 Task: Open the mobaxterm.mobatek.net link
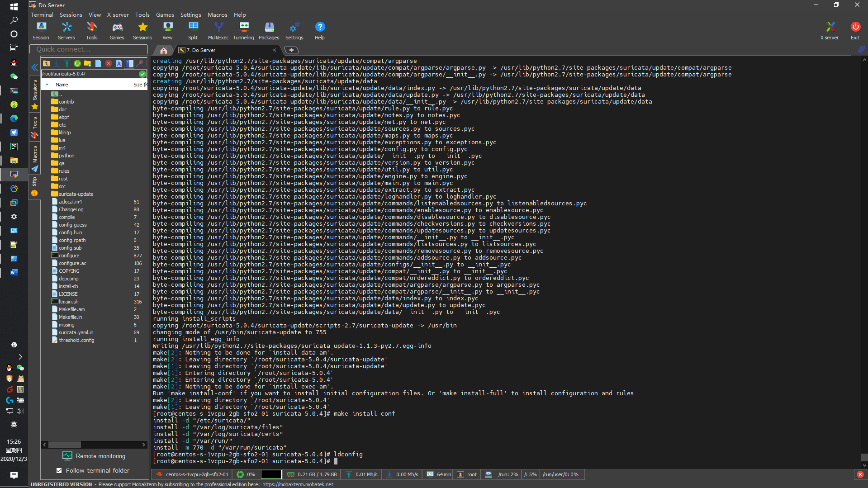(298, 484)
